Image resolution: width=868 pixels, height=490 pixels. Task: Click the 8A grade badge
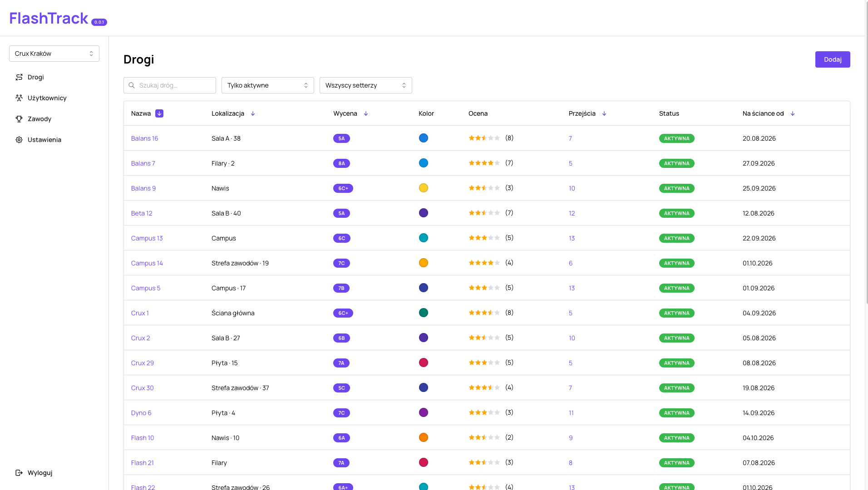point(341,163)
